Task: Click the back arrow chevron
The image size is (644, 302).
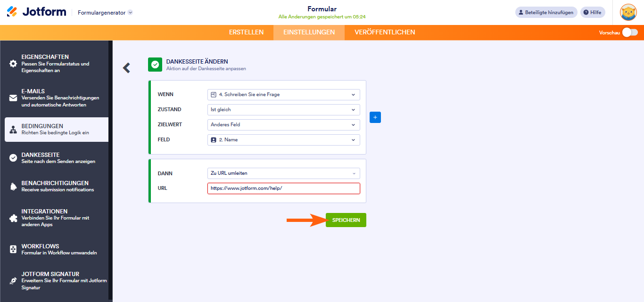Action: point(126,68)
